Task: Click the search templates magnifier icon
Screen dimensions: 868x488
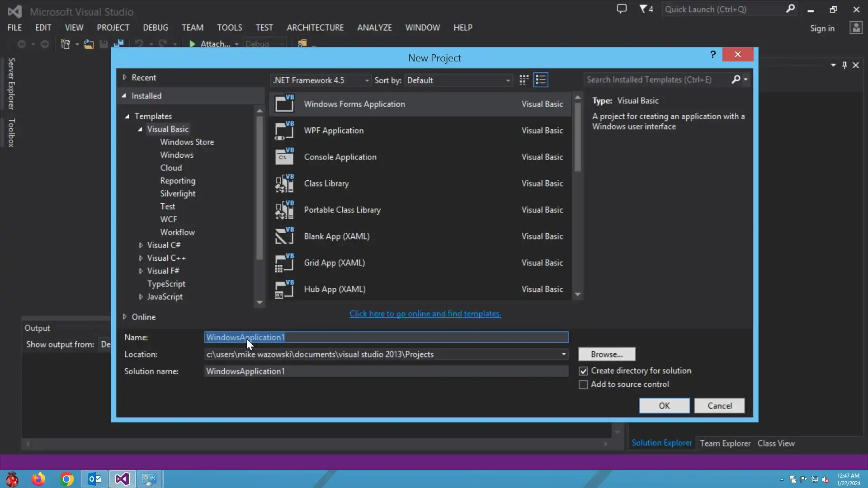Action: click(736, 80)
